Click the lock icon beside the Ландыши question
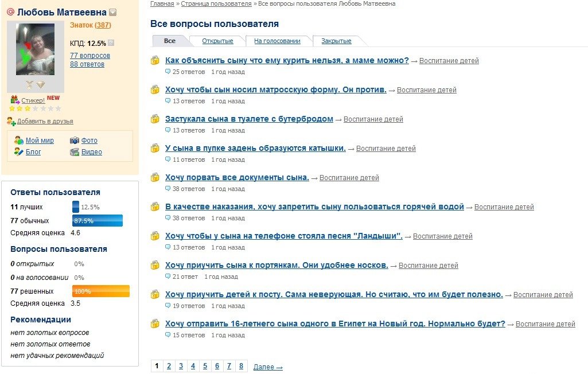Image resolution: width=588 pixels, height=374 pixels. (x=155, y=236)
